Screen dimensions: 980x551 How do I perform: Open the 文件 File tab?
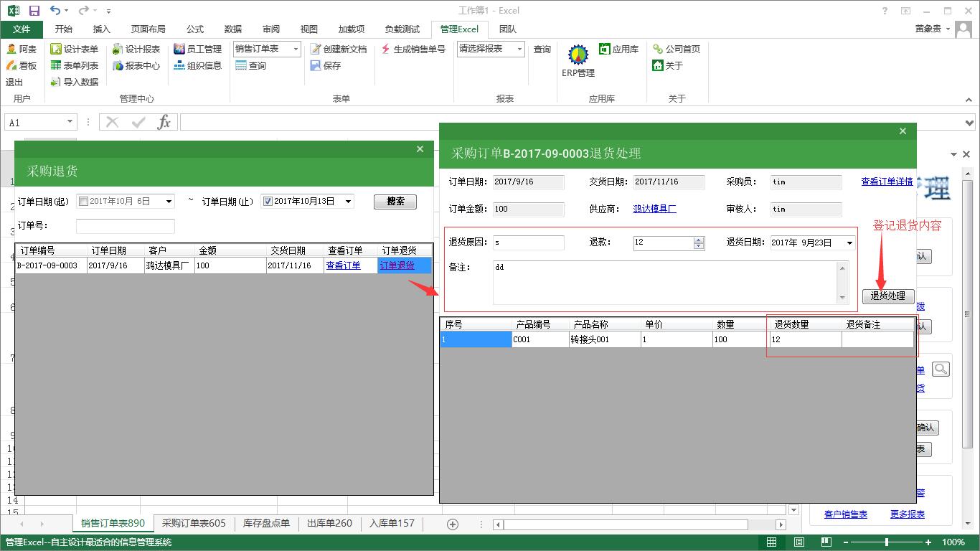click(22, 29)
